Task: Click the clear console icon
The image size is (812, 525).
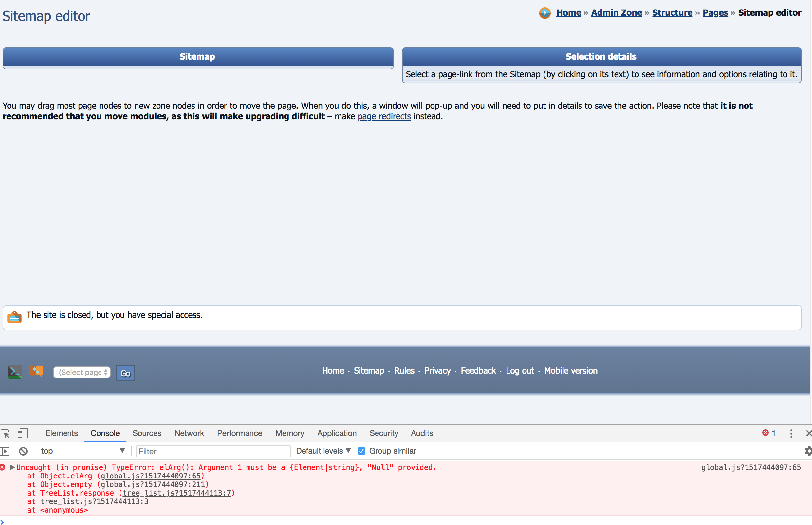Action: [x=23, y=451]
